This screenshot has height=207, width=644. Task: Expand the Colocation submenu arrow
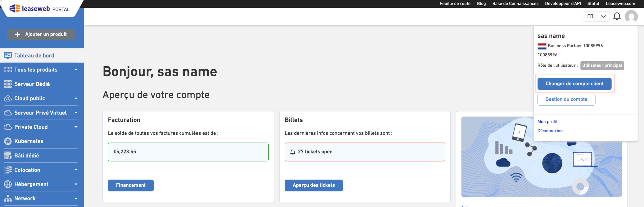click(x=76, y=170)
